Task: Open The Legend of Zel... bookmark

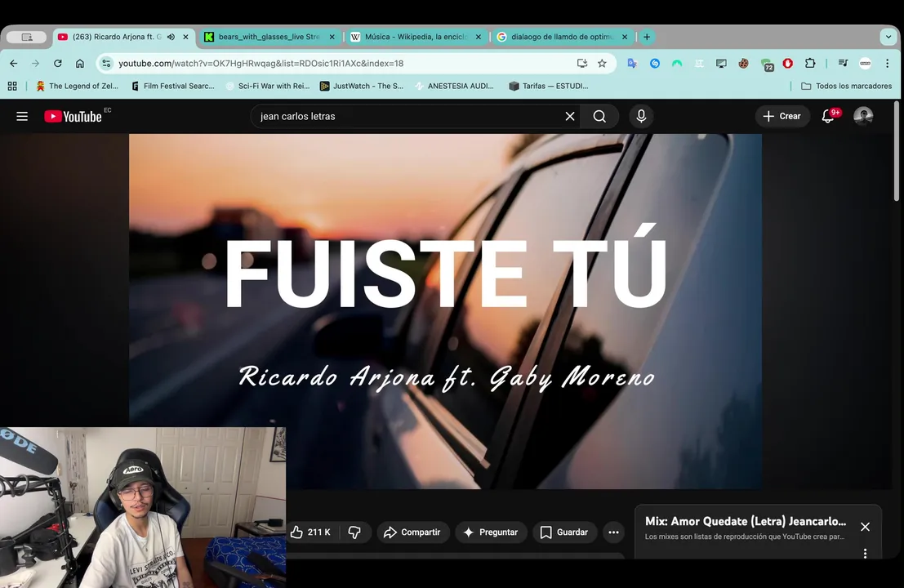Action: 78,86
